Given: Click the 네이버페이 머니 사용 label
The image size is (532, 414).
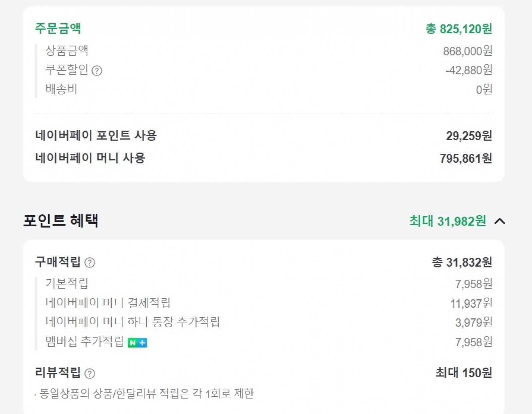Looking at the screenshot, I should point(90,158).
